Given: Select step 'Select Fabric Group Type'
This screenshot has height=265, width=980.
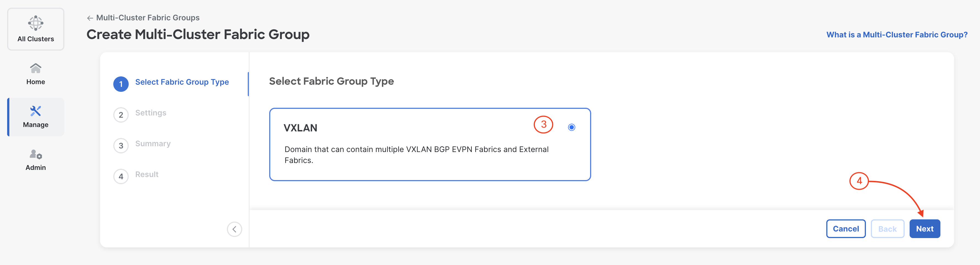Looking at the screenshot, I should coord(182,82).
